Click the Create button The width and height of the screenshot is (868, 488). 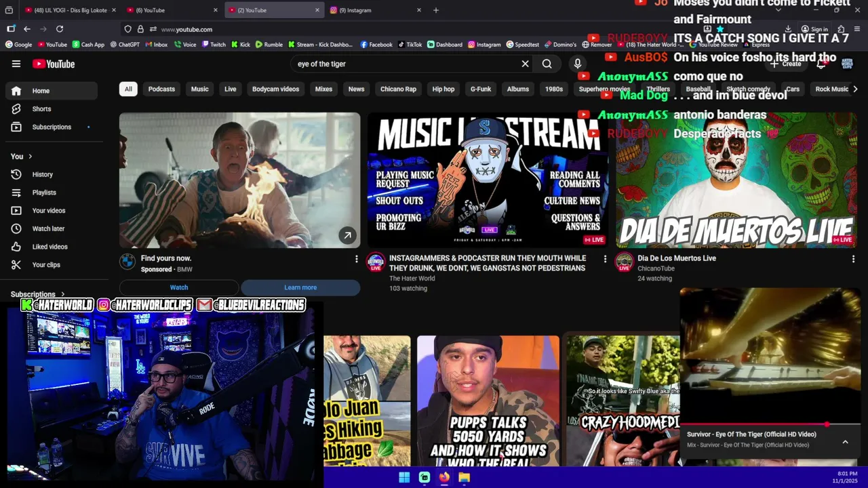point(785,64)
